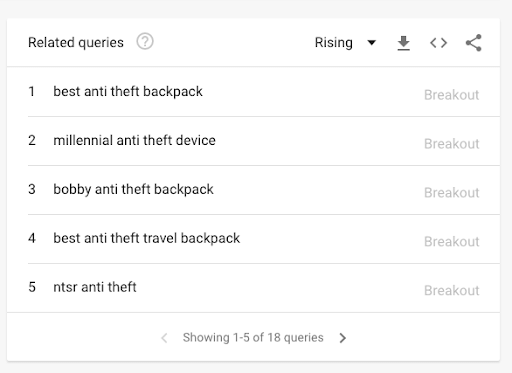Open query best anti theft backpack
Viewport: 512px width, 373px height.
click(128, 92)
